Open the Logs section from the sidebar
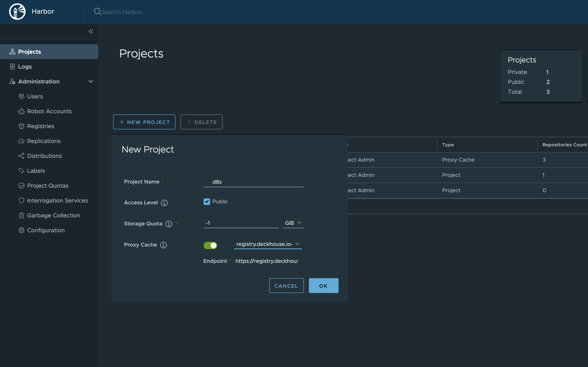 click(x=25, y=67)
